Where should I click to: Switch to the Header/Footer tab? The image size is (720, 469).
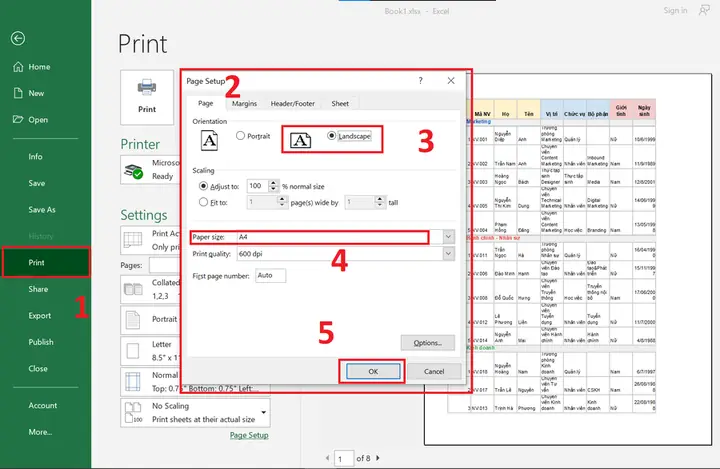292,104
